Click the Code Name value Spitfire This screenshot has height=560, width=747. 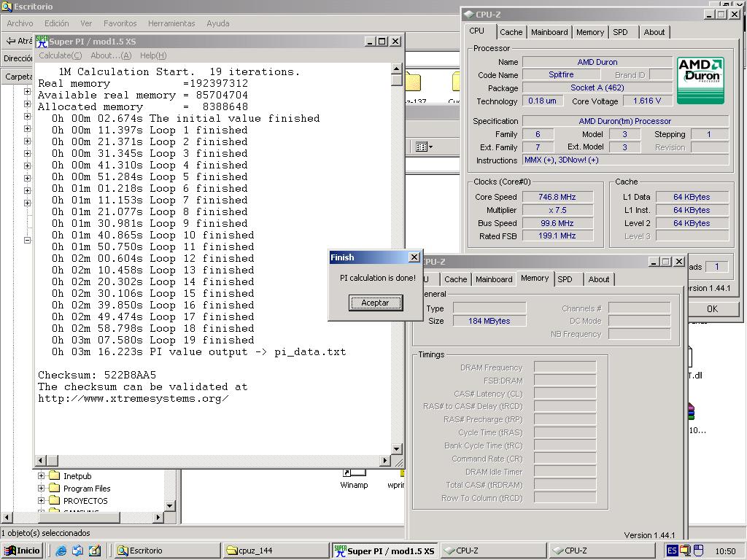(561, 75)
